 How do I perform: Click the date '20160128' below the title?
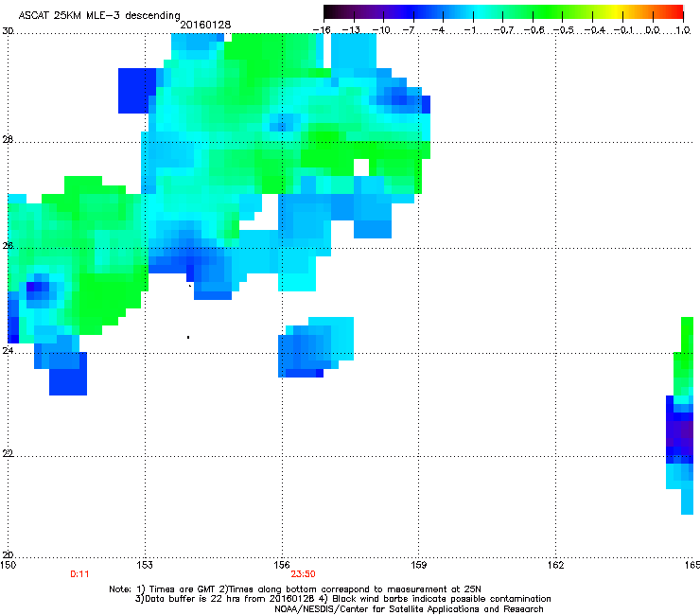205,25
